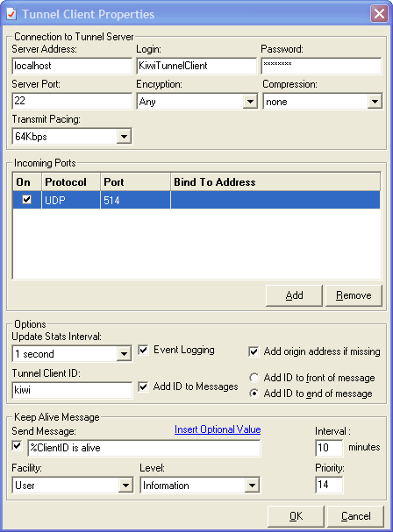The image size is (393, 532).
Task: Click the Tunnel Client ID field
Action: pos(72,390)
